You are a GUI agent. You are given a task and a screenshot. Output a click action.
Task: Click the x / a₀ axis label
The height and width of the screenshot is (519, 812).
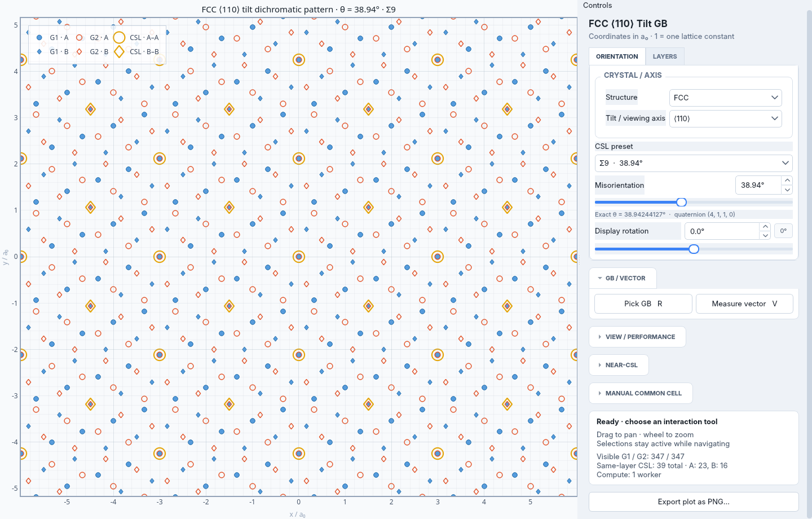[297, 514]
